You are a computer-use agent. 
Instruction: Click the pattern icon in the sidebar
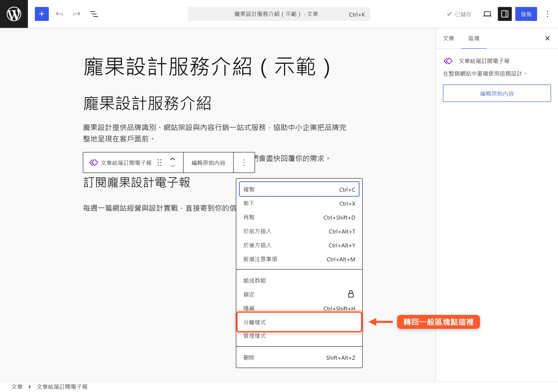pos(448,61)
